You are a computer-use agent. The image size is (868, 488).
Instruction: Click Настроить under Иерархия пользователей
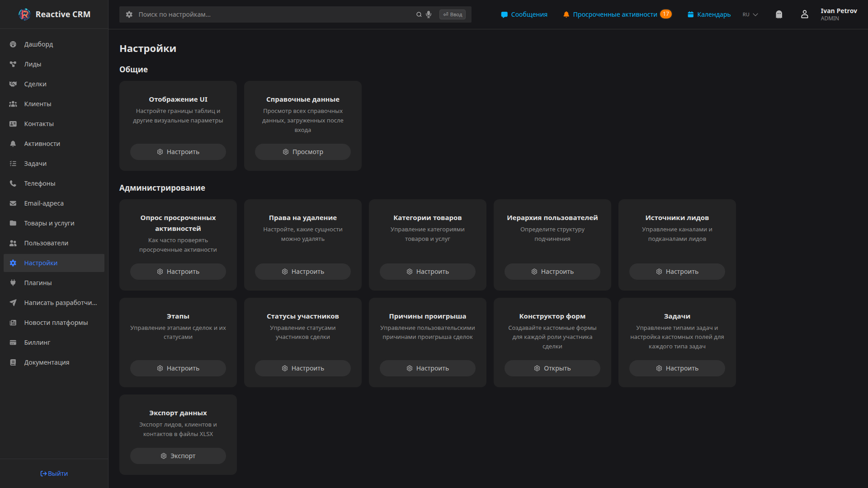(x=552, y=272)
